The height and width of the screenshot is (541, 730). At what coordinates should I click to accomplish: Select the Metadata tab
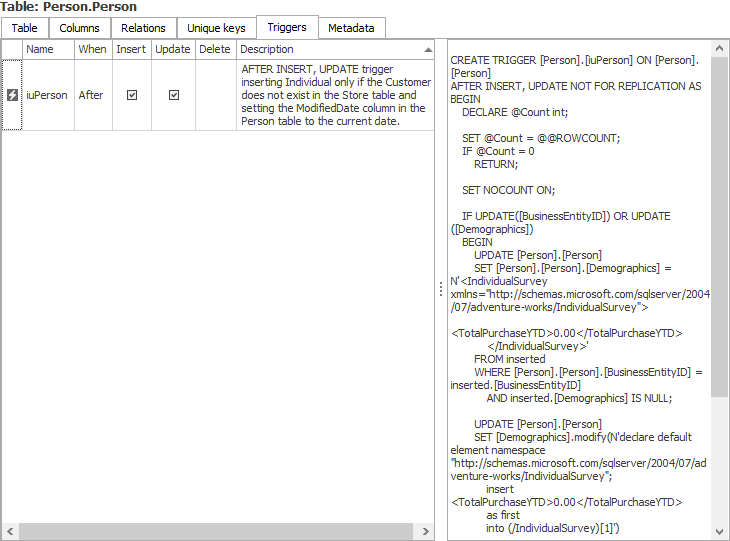[x=351, y=28]
